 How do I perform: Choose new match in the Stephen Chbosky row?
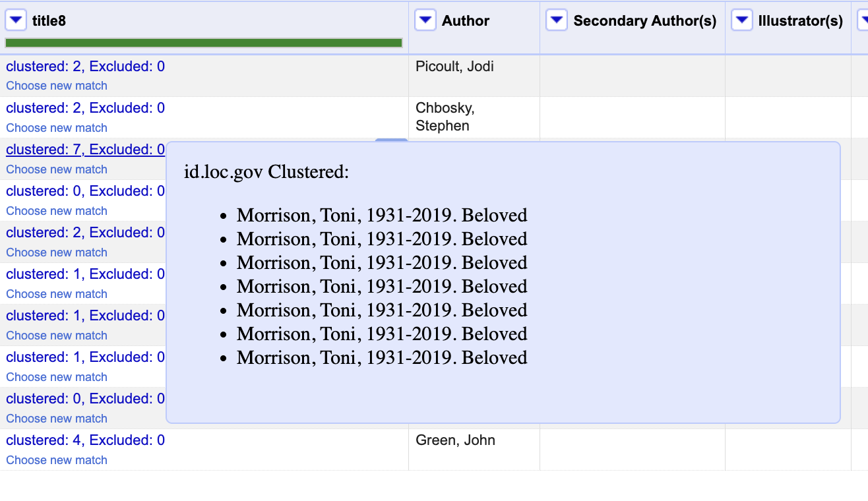[57, 128]
